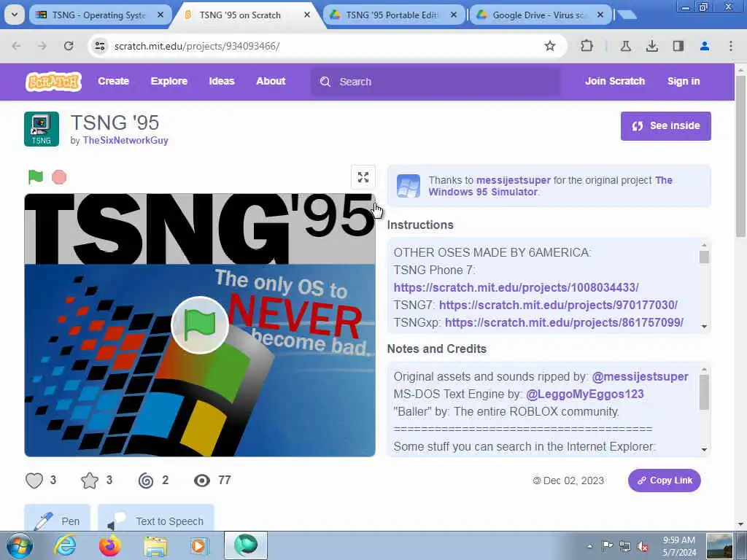The height and width of the screenshot is (560, 747).
Task: Open browser downloads
Action: 652,46
